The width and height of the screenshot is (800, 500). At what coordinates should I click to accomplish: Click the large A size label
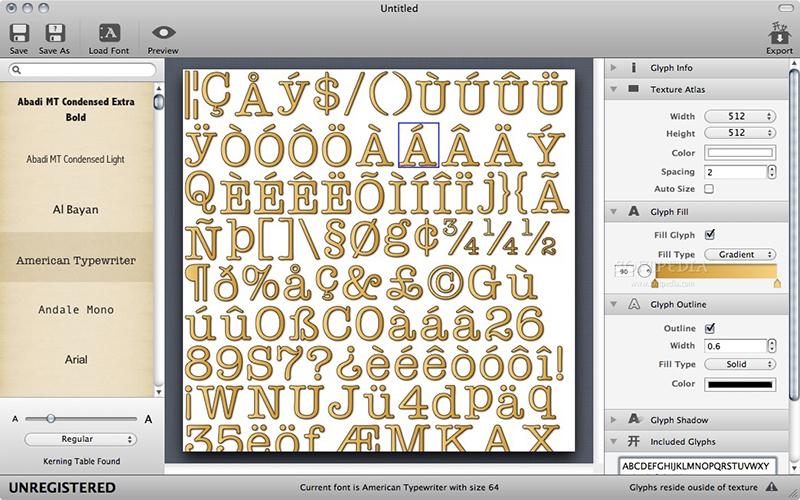point(148,419)
